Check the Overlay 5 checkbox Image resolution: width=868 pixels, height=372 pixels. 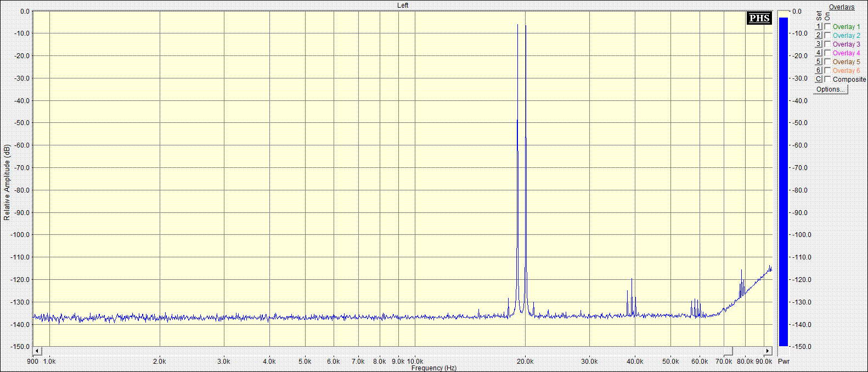[x=827, y=61]
